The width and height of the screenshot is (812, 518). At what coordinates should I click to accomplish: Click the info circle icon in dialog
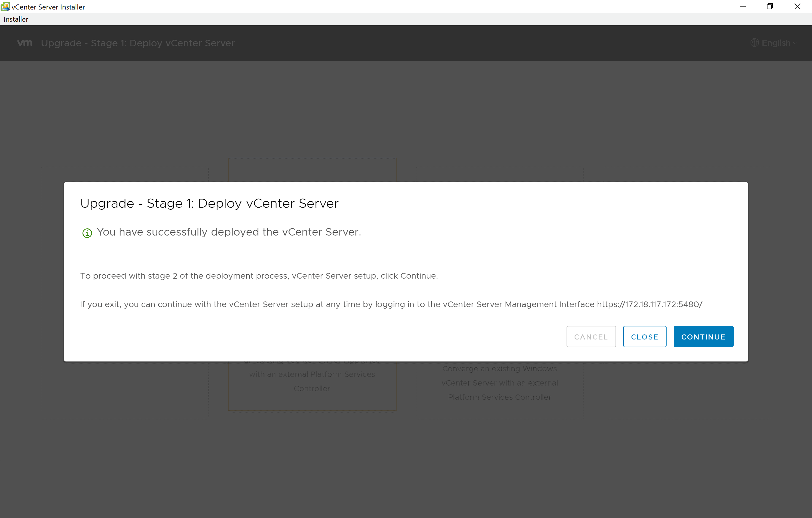click(x=87, y=232)
